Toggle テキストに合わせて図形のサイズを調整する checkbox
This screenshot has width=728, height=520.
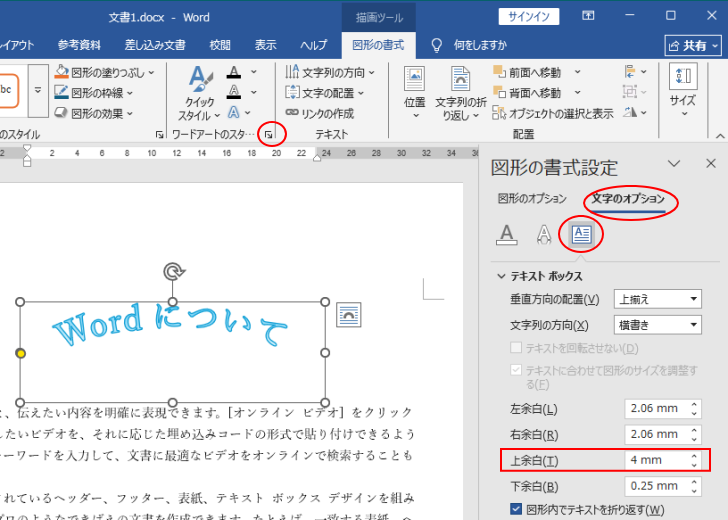(516, 370)
